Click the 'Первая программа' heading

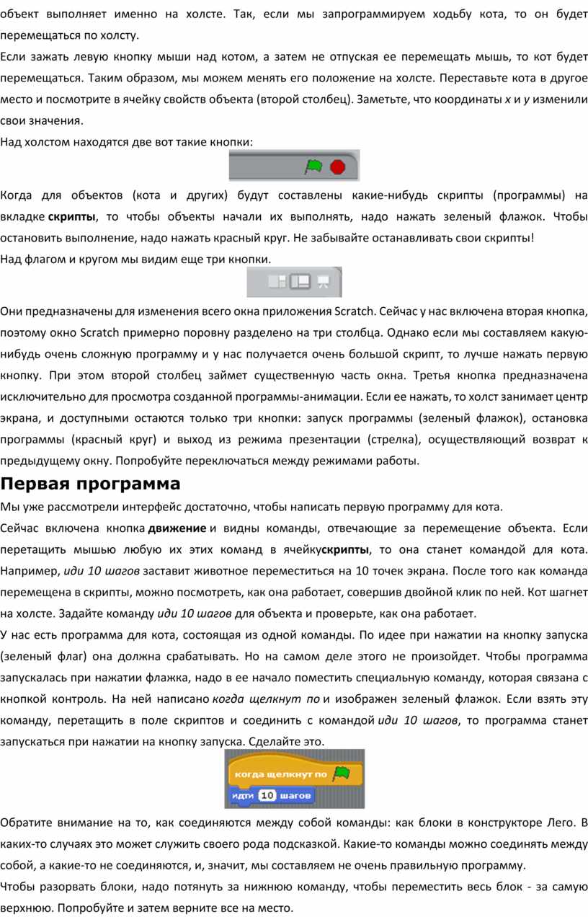click(x=90, y=483)
